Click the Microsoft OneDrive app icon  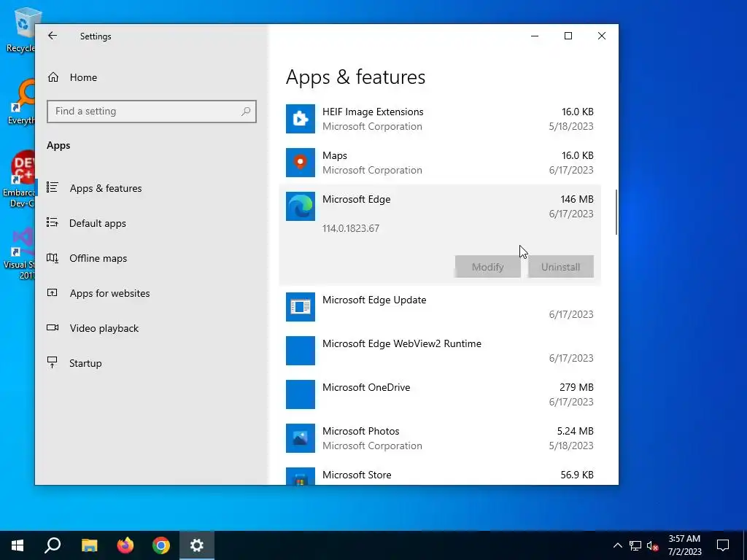(x=300, y=394)
